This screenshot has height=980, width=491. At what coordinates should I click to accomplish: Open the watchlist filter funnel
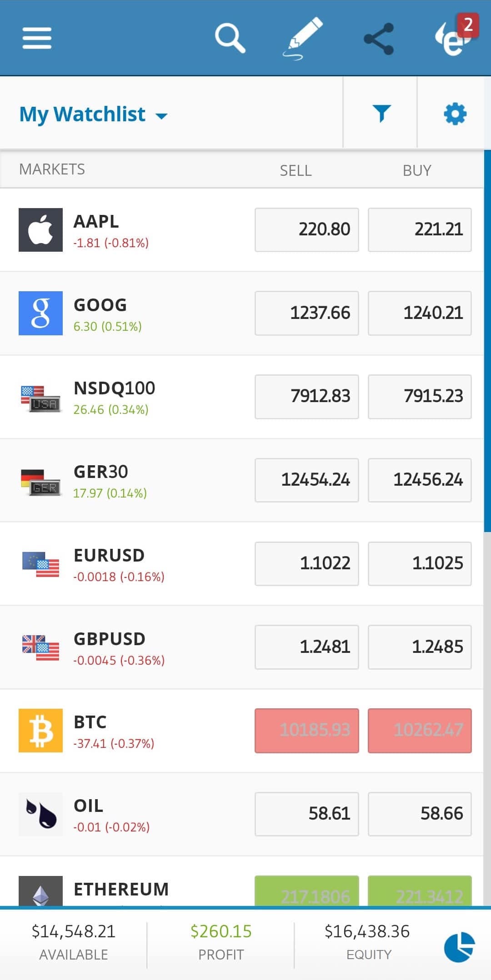[x=381, y=113]
